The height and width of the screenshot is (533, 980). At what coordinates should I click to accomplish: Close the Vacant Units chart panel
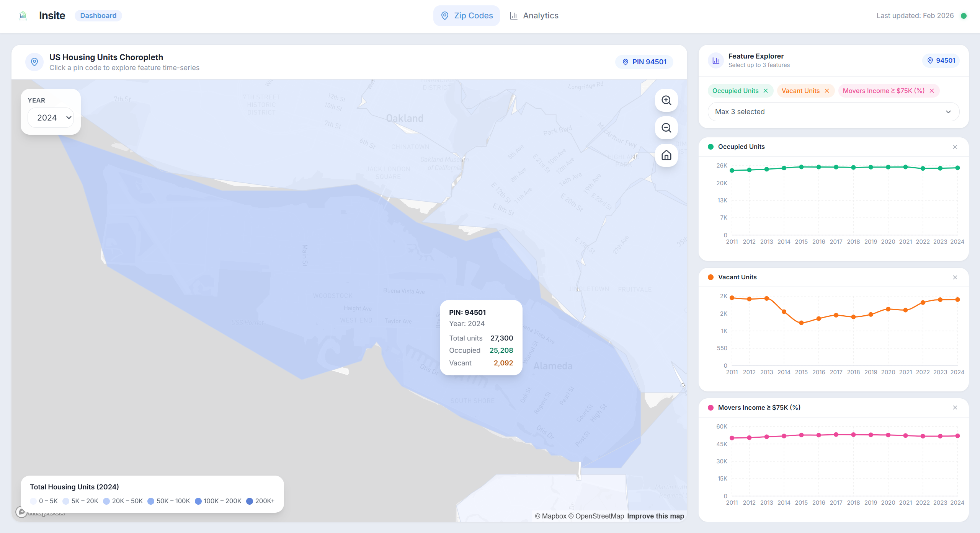point(955,277)
